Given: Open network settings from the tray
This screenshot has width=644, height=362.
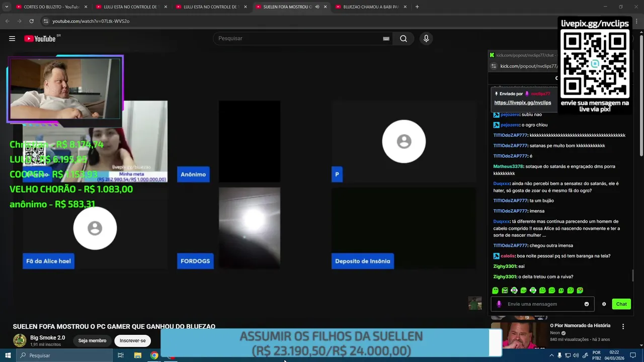Looking at the screenshot, I should coord(568,355).
